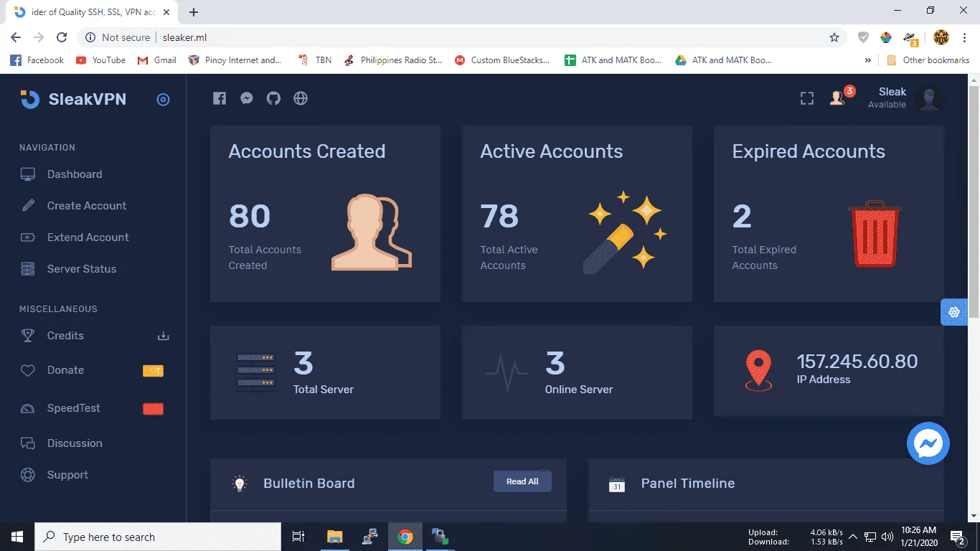Open the YouTube bookmark

tap(100, 60)
